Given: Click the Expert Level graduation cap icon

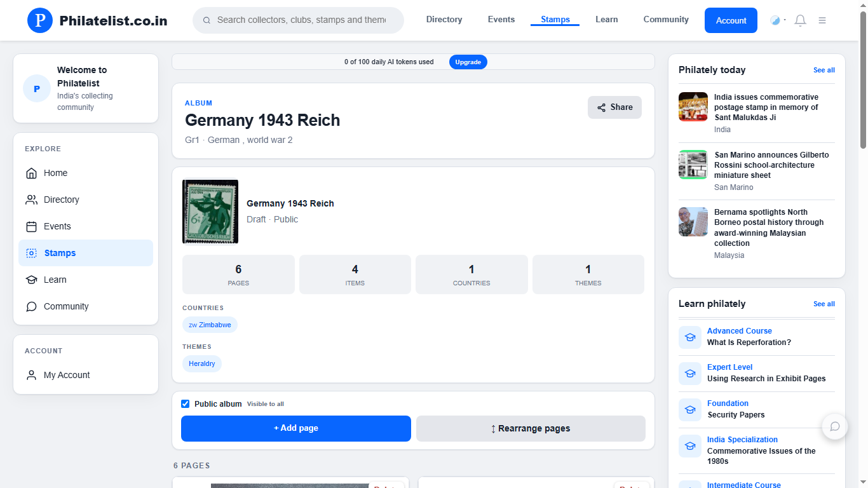Looking at the screenshot, I should coord(690,374).
